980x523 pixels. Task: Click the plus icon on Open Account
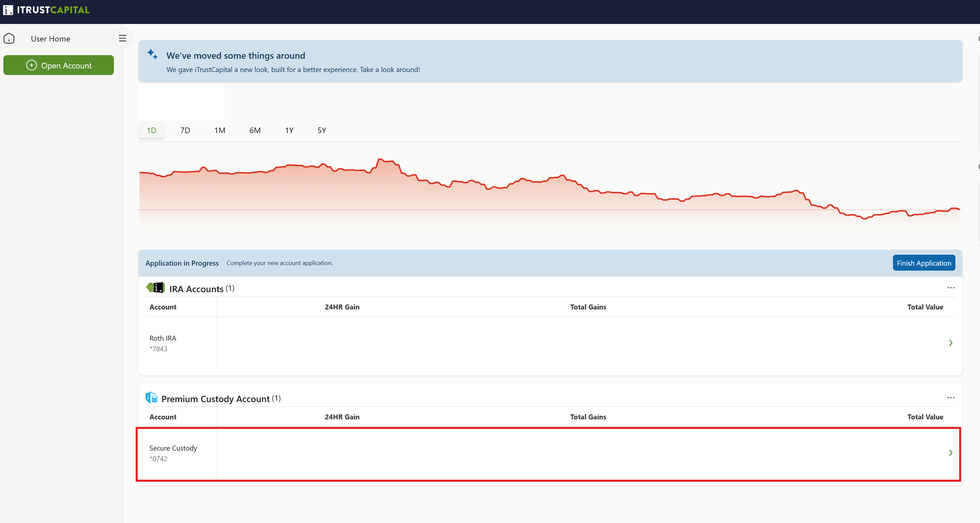tap(32, 65)
